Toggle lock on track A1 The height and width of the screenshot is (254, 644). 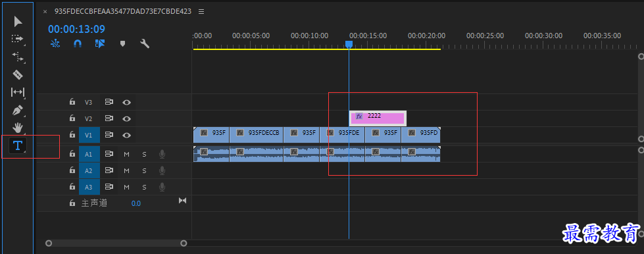coord(72,154)
